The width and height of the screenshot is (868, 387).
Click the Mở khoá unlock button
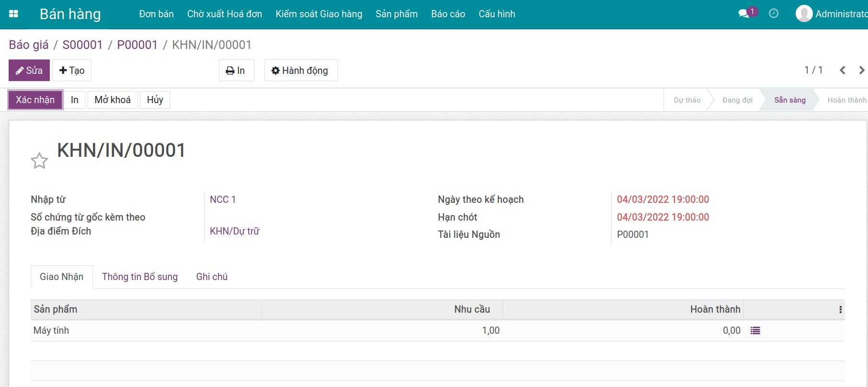[x=113, y=100]
